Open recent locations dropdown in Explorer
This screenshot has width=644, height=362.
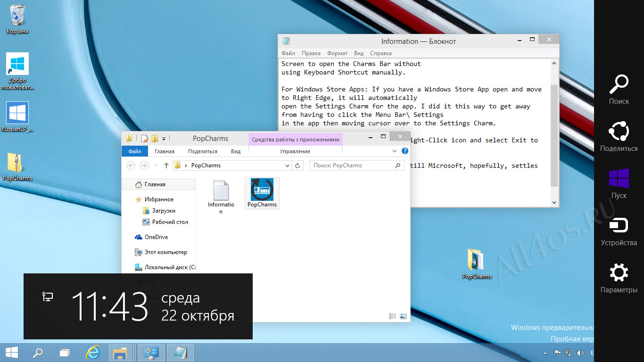tap(156, 165)
